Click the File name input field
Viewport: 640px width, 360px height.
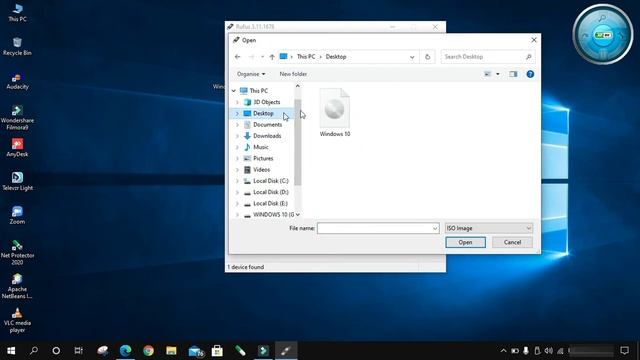[374, 228]
